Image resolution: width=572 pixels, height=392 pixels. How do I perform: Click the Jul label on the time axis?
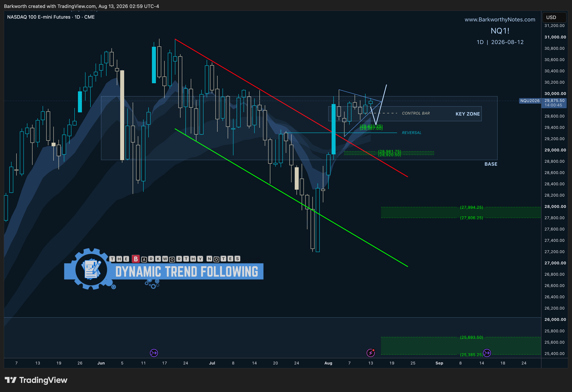212,363
